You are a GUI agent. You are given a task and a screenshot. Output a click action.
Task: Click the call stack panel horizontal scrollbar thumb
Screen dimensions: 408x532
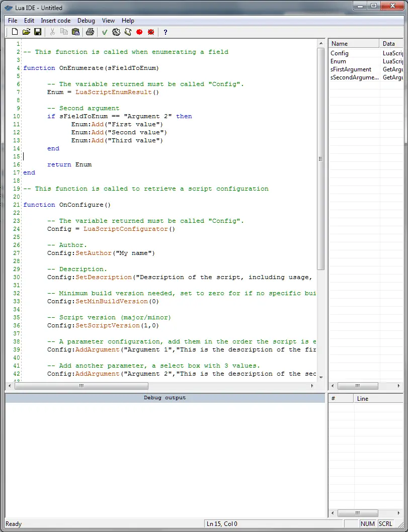358,513
